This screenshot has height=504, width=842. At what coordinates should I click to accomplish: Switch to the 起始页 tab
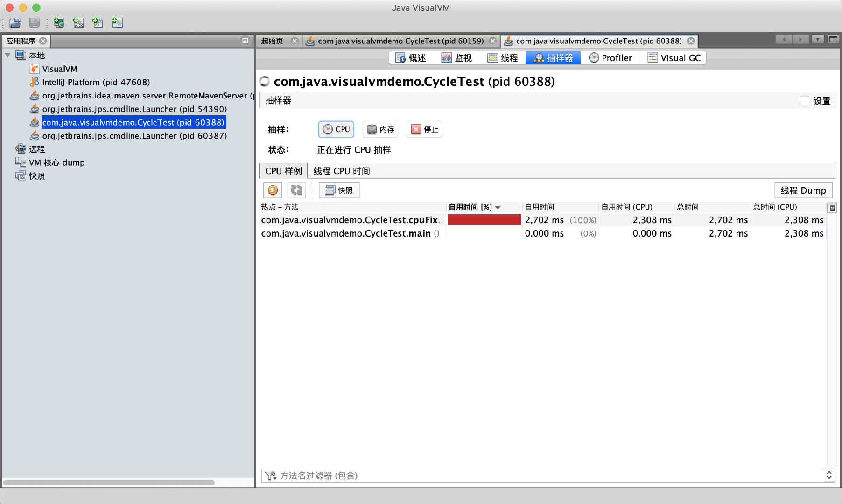[x=272, y=41]
